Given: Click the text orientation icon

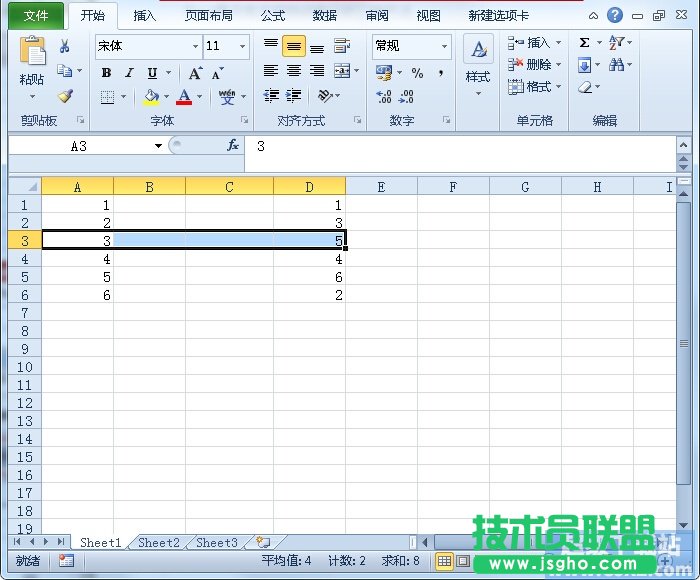Looking at the screenshot, I should click(325, 96).
